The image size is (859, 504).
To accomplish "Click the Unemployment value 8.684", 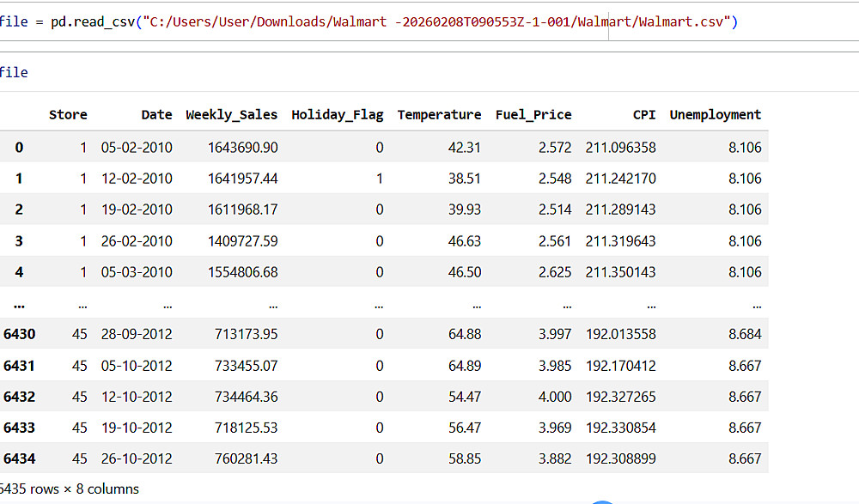I will [744, 334].
